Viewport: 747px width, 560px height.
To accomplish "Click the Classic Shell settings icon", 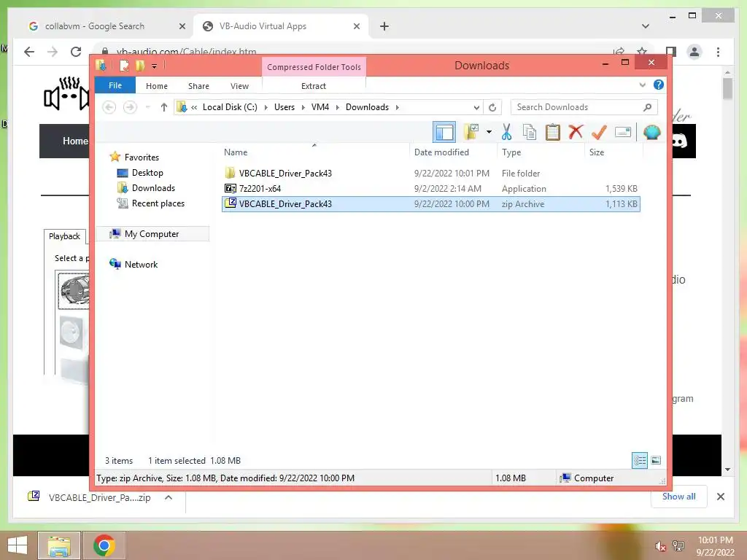I will click(651, 132).
